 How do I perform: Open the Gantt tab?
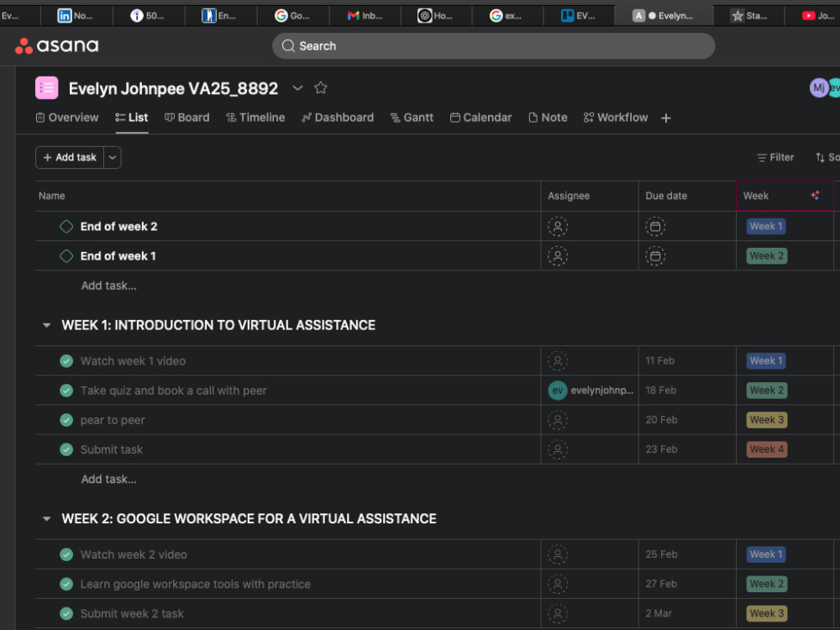[x=412, y=118]
